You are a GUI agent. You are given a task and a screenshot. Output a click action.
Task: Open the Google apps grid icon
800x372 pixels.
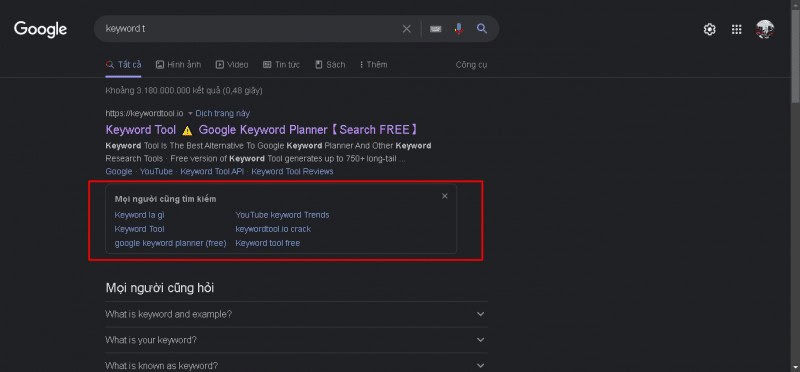pyautogui.click(x=736, y=30)
